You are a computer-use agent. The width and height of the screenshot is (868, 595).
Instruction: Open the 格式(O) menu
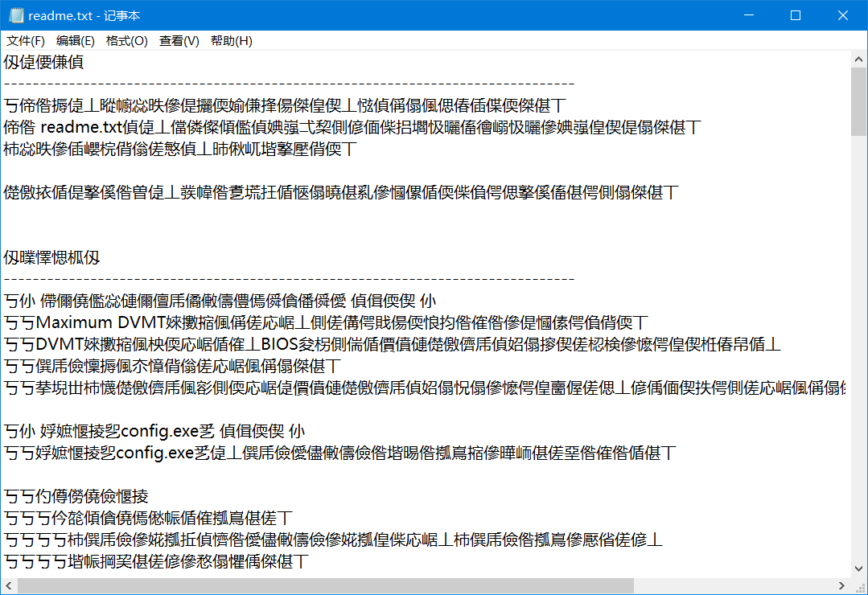tap(127, 41)
